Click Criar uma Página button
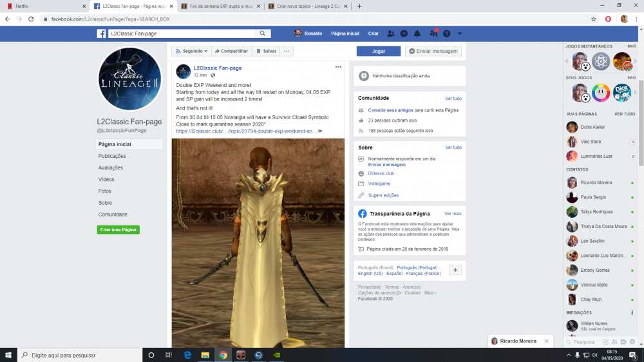Viewport: 644px width, 362px height. coord(118,230)
